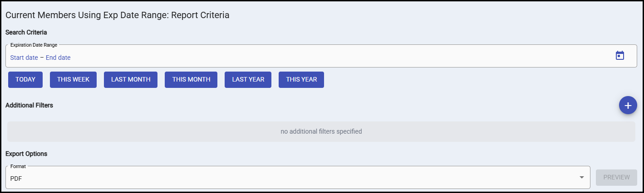644x193 pixels.
Task: Add a filter with the plus button
Action: tap(628, 105)
